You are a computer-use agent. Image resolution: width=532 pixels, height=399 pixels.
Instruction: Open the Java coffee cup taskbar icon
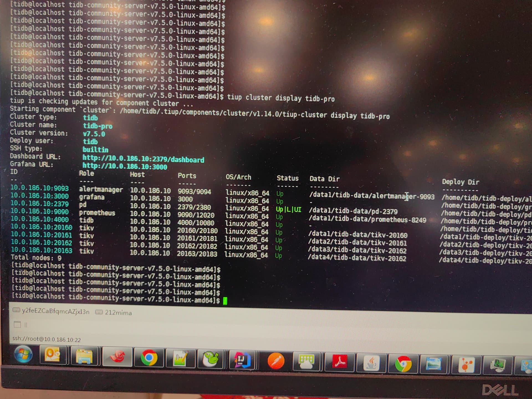[371, 363]
